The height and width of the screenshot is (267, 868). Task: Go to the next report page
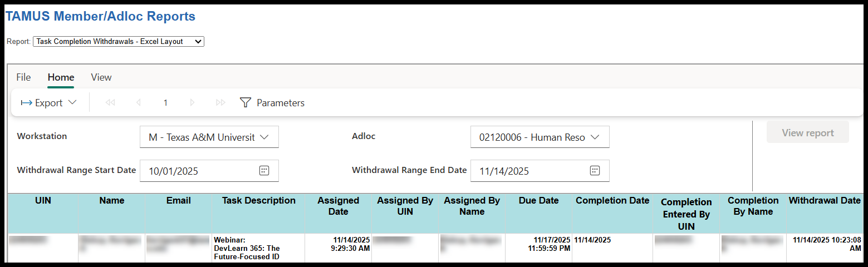click(192, 103)
